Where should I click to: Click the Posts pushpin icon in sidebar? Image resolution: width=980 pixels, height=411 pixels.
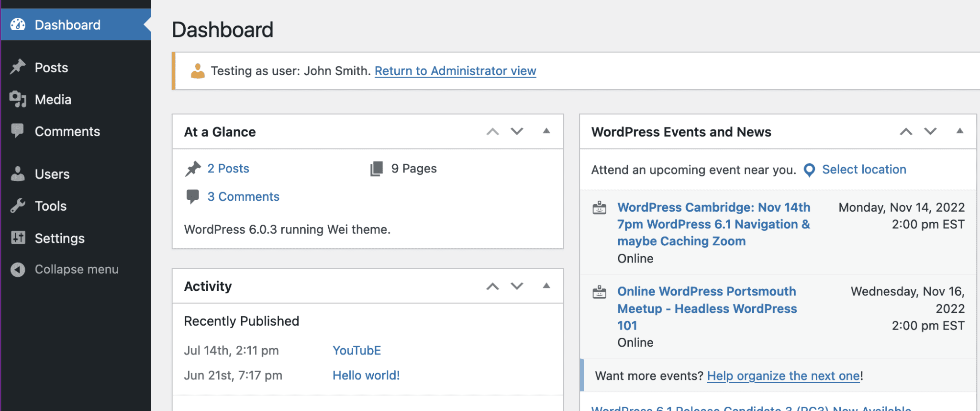pyautogui.click(x=18, y=67)
